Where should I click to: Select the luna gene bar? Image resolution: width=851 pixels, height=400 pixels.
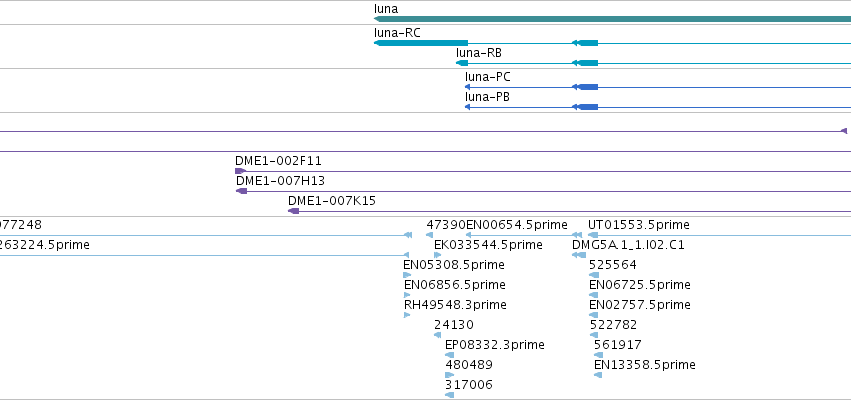[x=612, y=19]
